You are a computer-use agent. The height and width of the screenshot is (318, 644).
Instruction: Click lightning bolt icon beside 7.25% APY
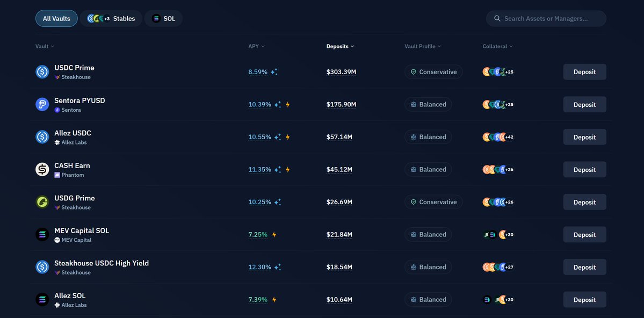274,235
